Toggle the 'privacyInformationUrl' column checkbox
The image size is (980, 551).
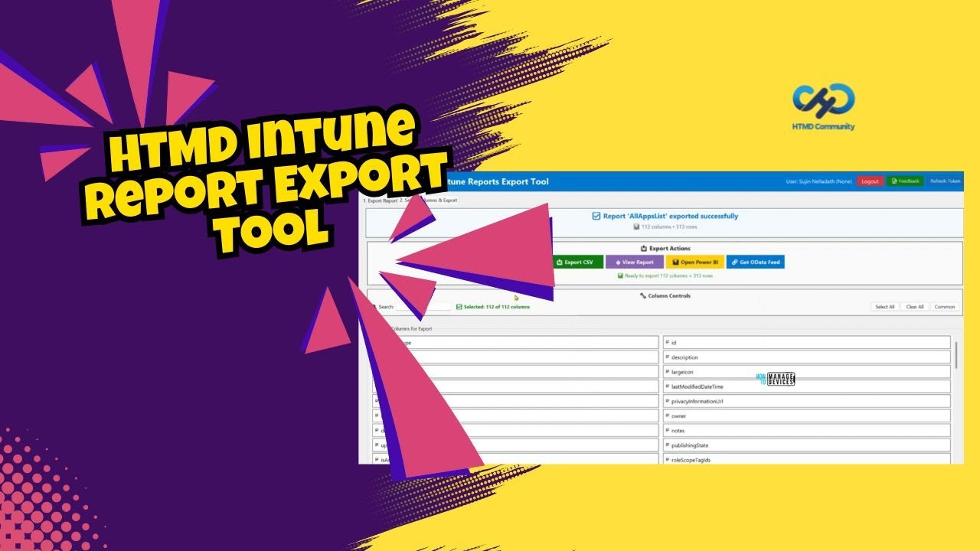coord(668,402)
